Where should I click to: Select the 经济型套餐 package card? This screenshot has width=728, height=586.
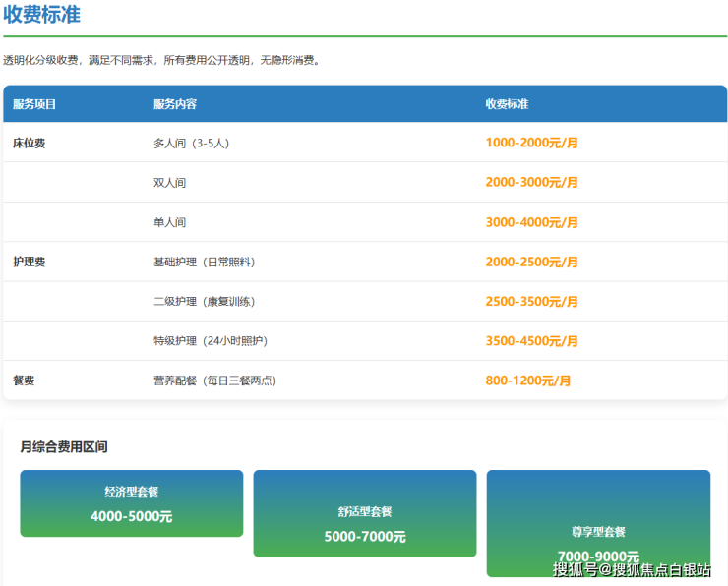tap(131, 503)
